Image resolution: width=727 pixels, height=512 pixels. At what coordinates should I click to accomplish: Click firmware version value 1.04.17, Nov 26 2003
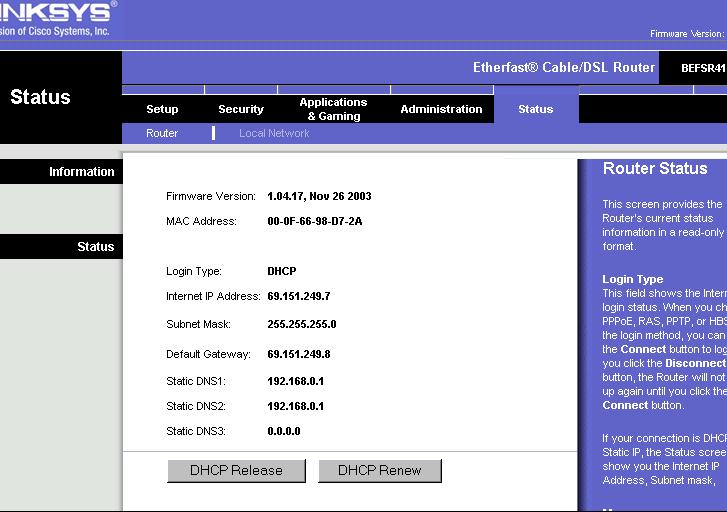[x=319, y=196]
